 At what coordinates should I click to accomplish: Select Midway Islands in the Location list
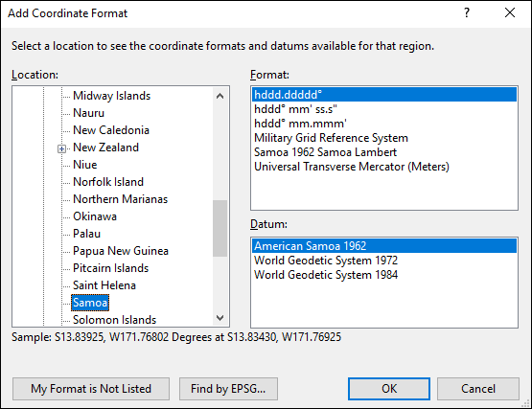click(x=111, y=96)
